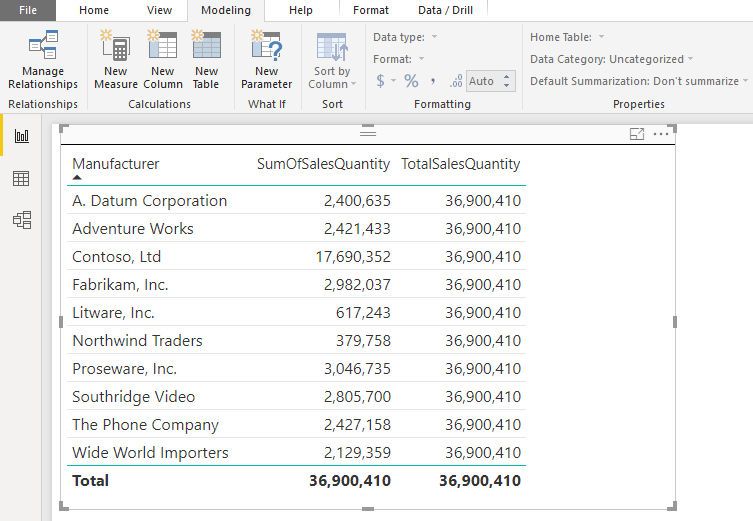753x521 pixels.
Task: Switch to the Home ribbon tab
Action: (94, 10)
